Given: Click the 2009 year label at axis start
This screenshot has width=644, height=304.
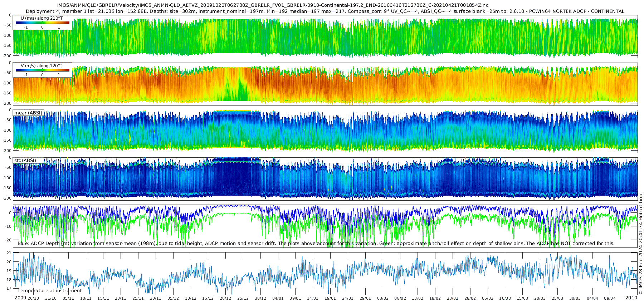Looking at the screenshot, I should pyautogui.click(x=20, y=298).
